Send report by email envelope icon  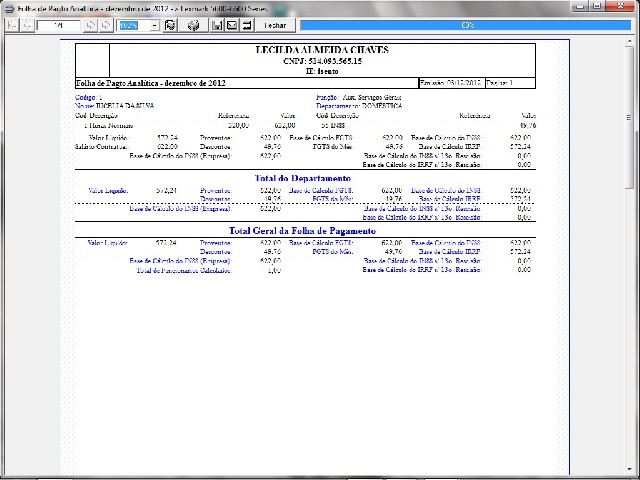tap(232, 25)
